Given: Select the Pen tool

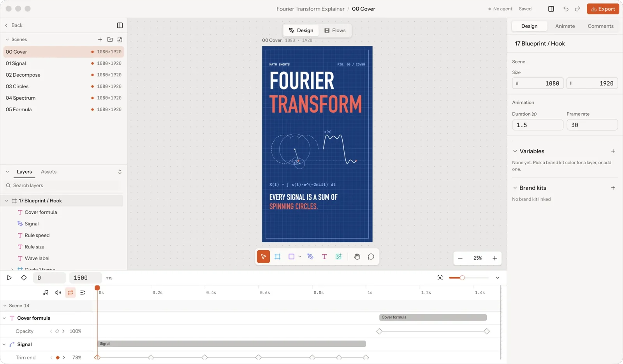Looking at the screenshot, I should click(310, 257).
